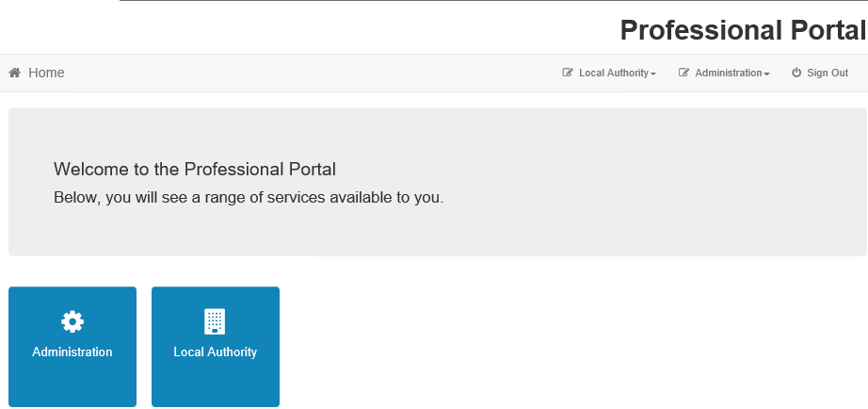The height and width of the screenshot is (409, 868).
Task: Click the edit icon beside Local Authority menu
Action: pyautogui.click(x=568, y=73)
